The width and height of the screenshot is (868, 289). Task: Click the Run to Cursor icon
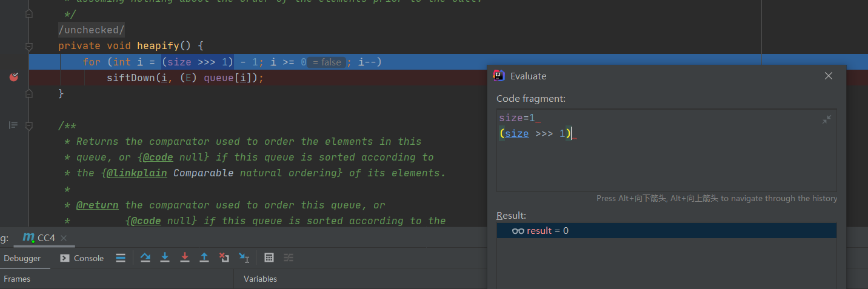tap(244, 257)
